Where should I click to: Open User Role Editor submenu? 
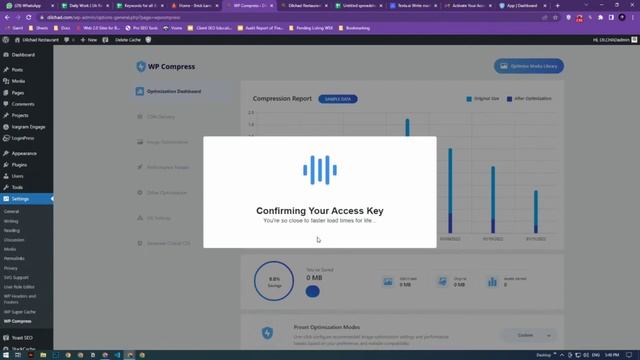point(19,287)
